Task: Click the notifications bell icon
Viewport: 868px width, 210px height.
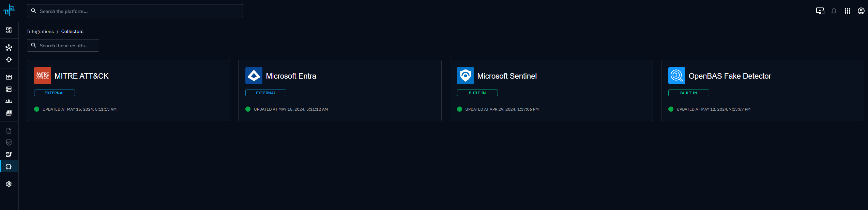Action: (x=834, y=11)
